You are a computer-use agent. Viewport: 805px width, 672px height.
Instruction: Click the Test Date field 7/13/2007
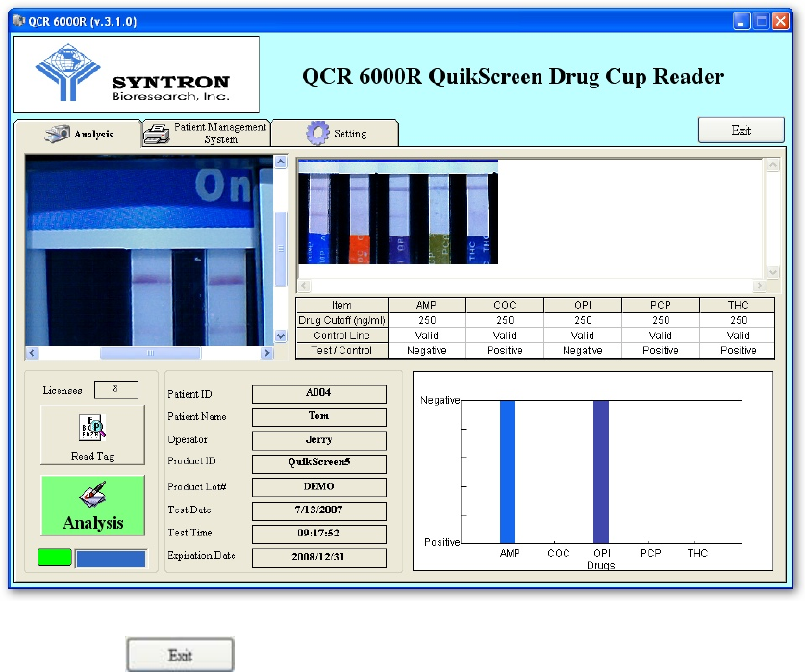(x=318, y=510)
